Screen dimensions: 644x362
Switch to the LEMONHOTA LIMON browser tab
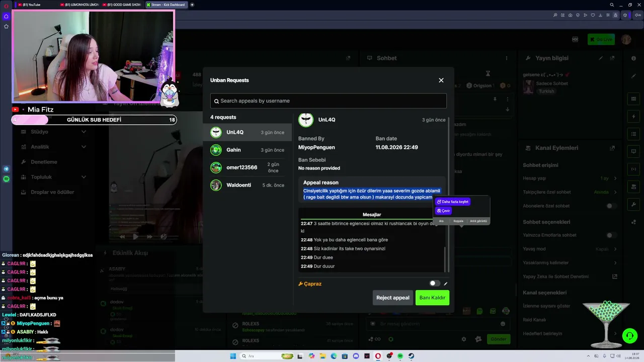80,5
